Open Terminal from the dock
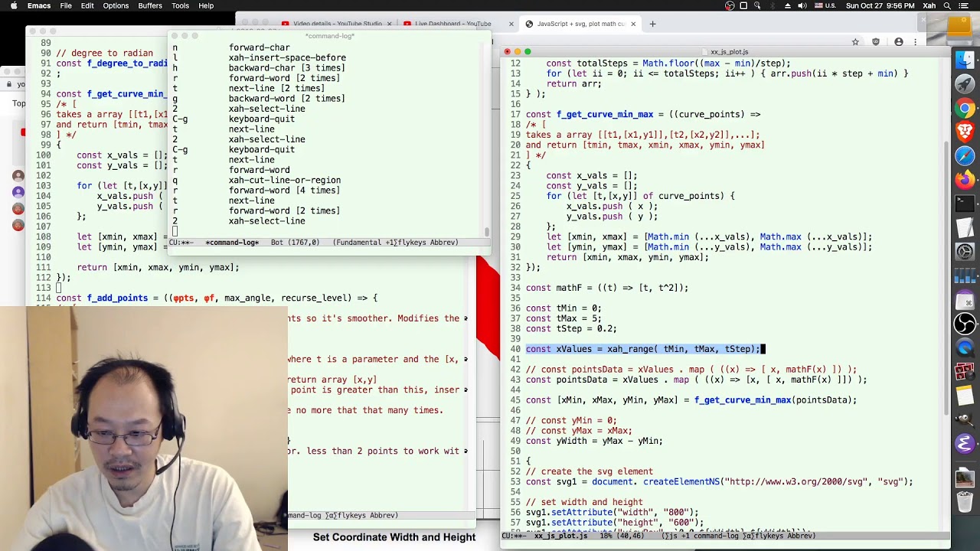Image resolution: width=980 pixels, height=551 pixels. (965, 204)
